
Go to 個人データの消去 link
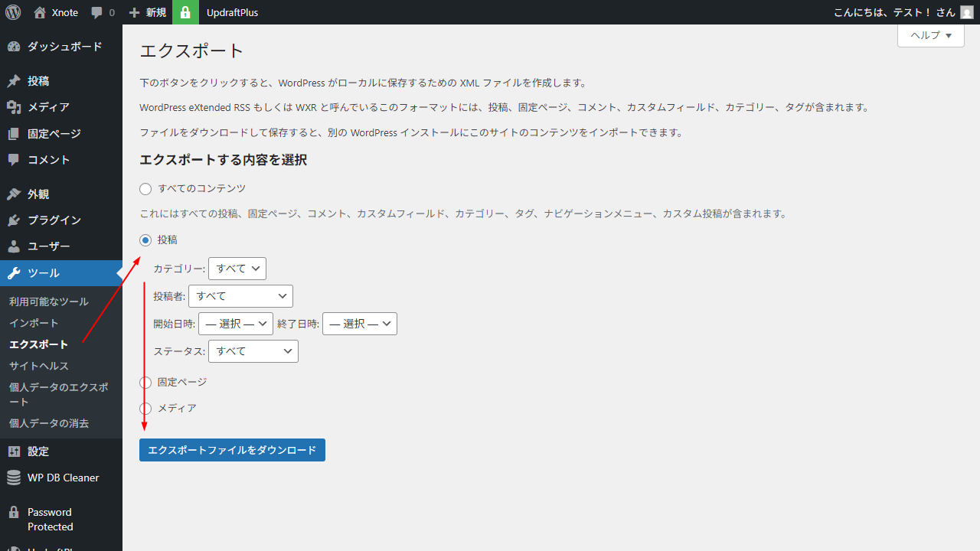pos(49,423)
